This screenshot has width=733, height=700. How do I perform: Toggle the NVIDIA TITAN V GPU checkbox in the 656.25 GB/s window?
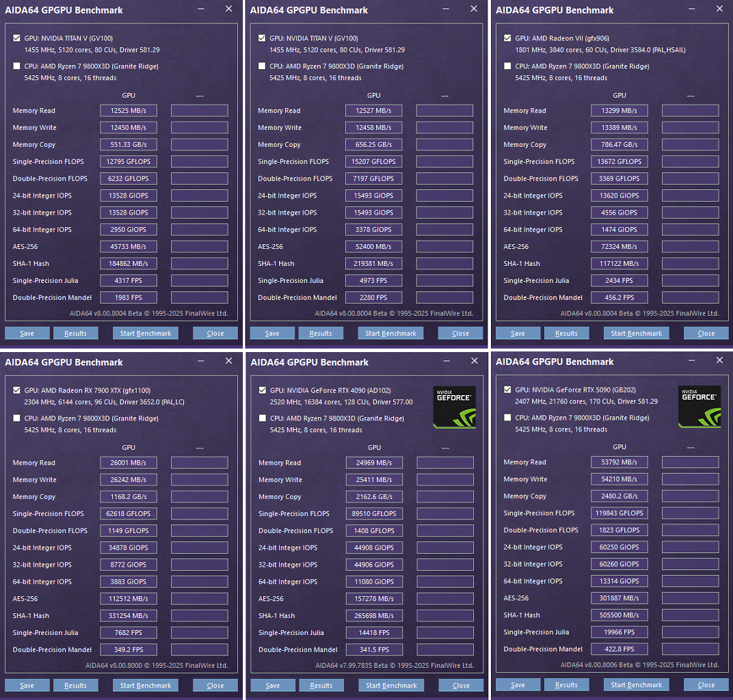[262, 38]
